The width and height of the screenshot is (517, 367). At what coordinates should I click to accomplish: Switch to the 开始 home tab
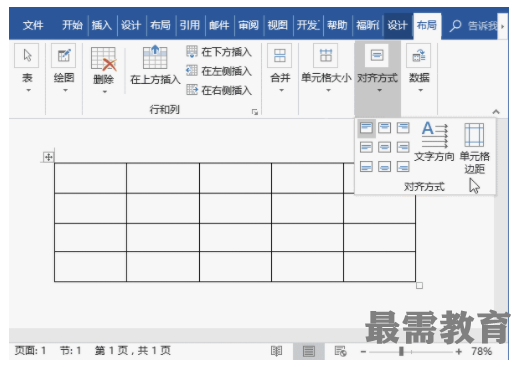click(x=72, y=25)
